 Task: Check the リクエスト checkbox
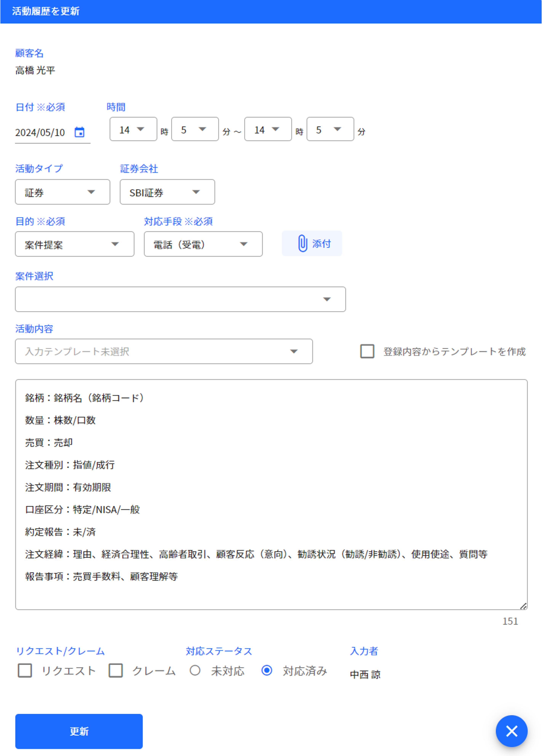pyautogui.click(x=25, y=670)
